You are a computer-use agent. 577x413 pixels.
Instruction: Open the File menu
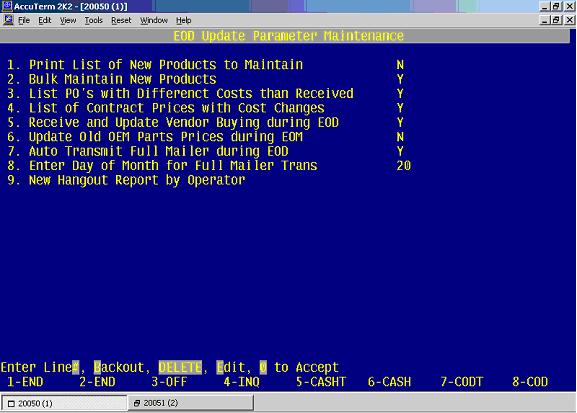24,20
